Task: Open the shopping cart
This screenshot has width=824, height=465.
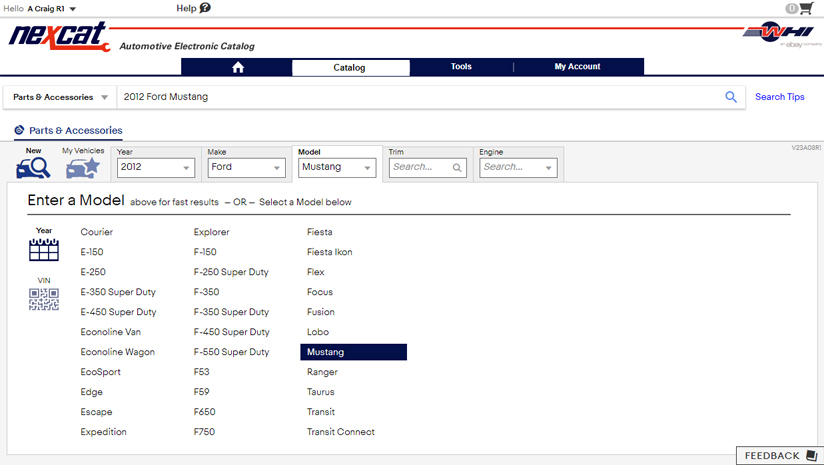Action: [x=806, y=8]
